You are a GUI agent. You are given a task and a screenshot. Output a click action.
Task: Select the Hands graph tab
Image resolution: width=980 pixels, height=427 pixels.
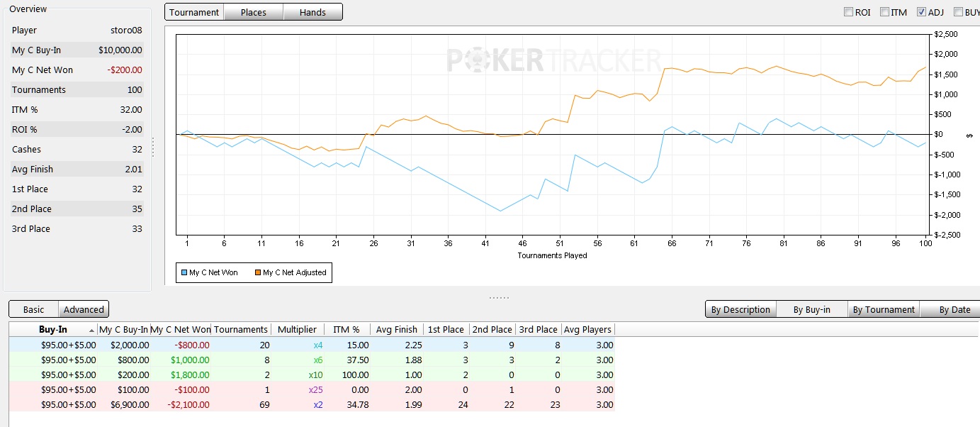(x=312, y=12)
